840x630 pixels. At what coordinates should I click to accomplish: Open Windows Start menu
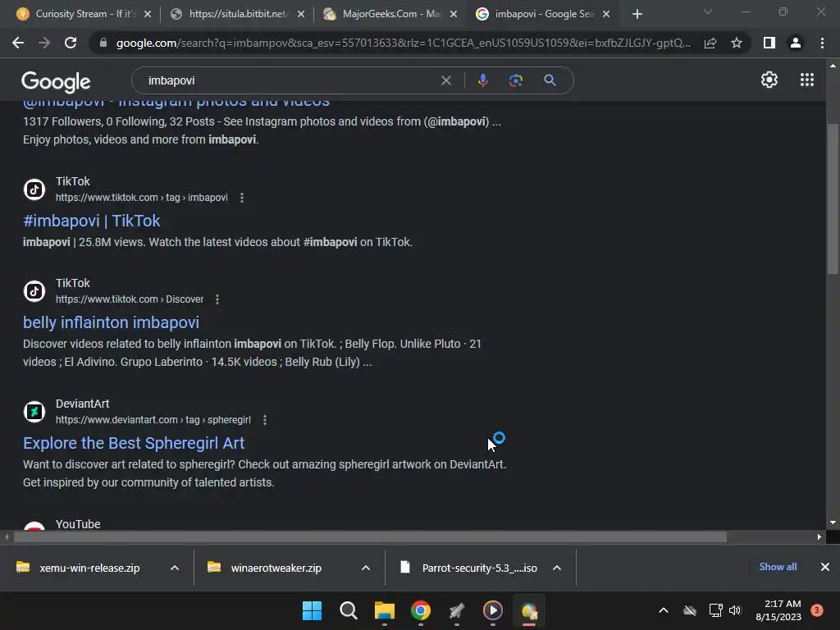(312, 610)
